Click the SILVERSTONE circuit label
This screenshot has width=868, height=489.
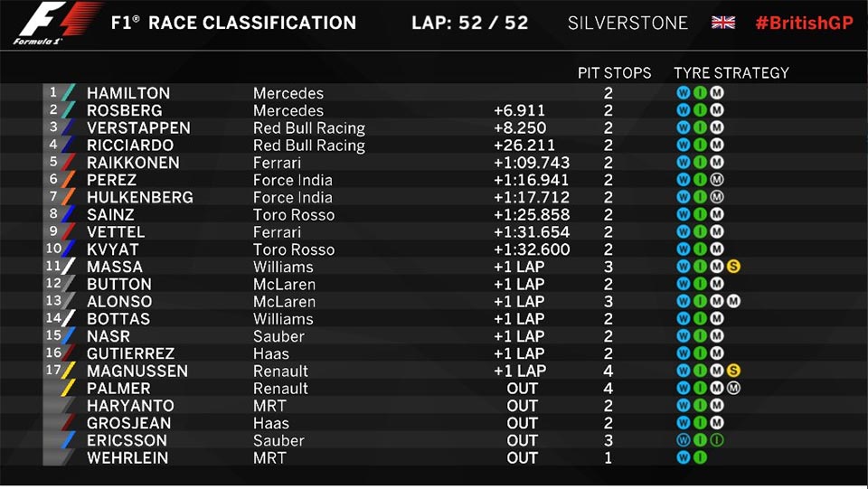pos(627,23)
